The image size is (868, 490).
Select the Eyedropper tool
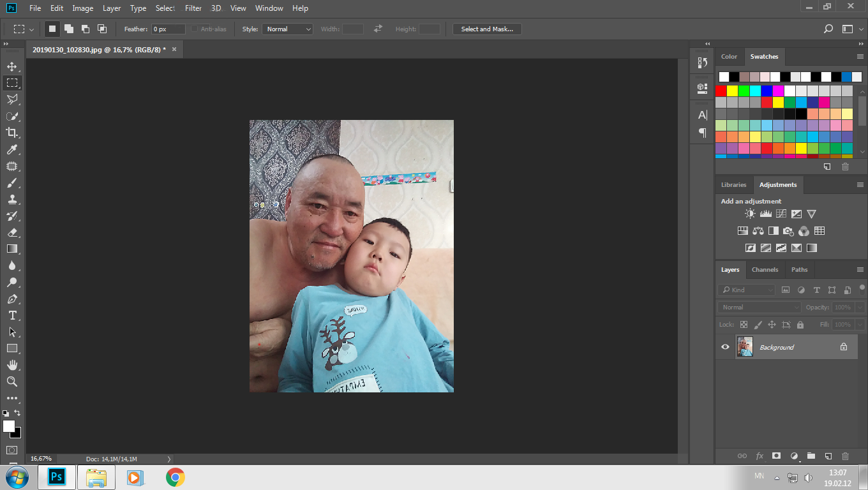12,149
